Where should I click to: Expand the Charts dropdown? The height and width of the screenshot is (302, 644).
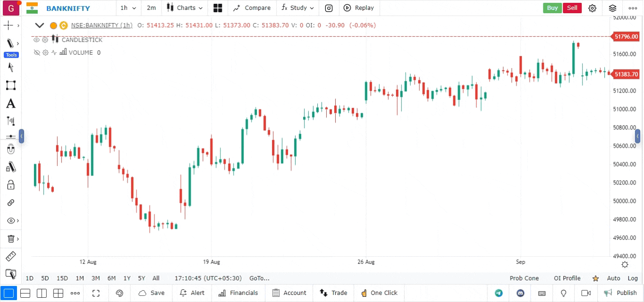[184, 8]
